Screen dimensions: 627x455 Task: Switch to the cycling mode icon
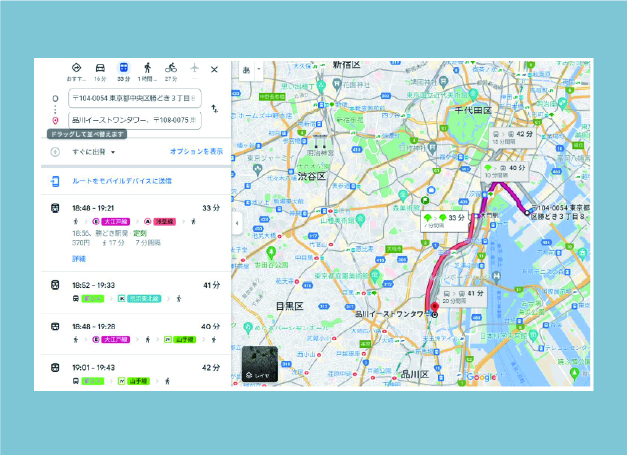click(171, 67)
